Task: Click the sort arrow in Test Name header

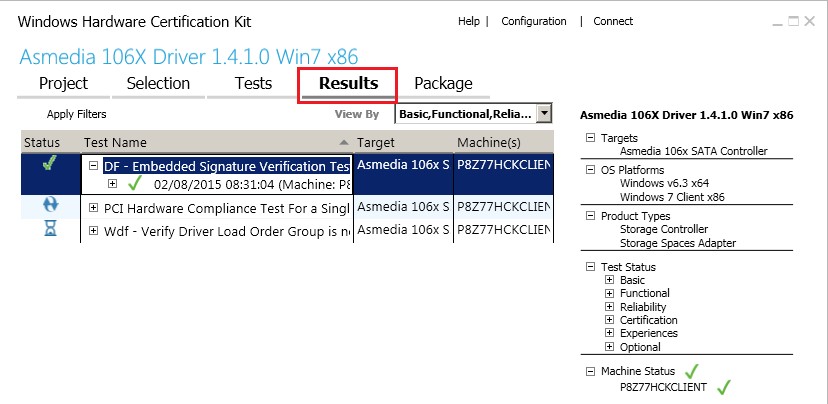Action: (x=344, y=143)
